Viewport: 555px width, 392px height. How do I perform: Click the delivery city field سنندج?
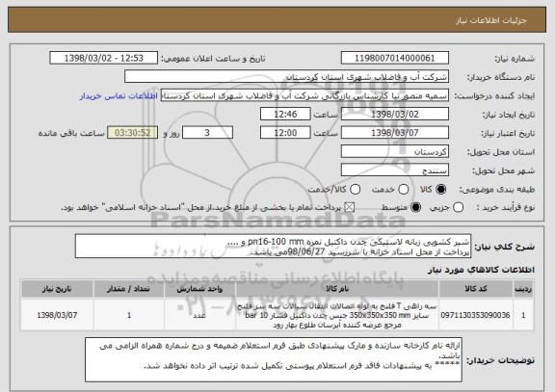(x=395, y=170)
